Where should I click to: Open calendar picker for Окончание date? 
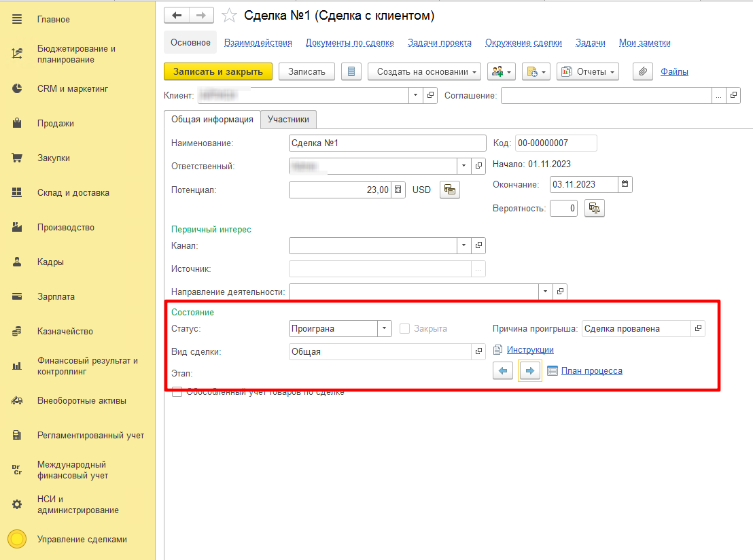625,184
